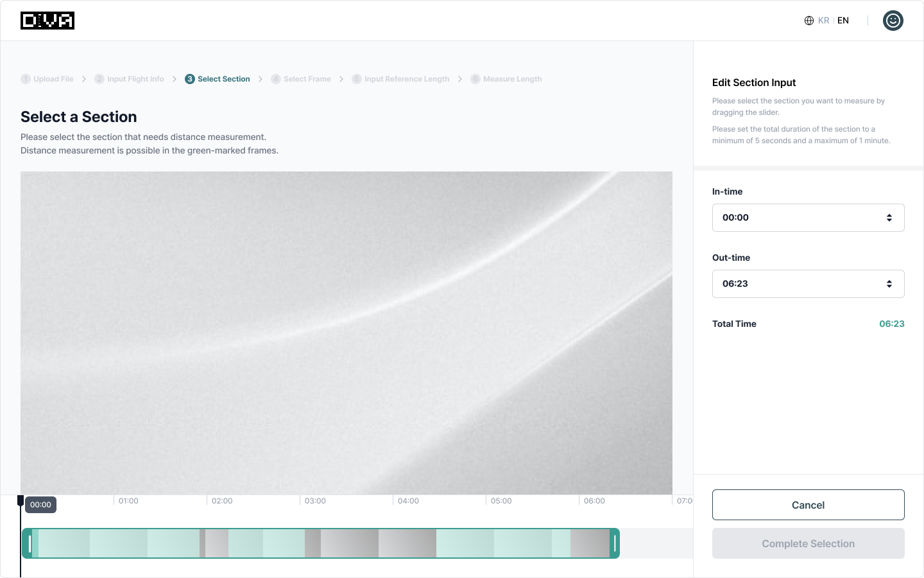Go to Select Frame step
Image resolution: width=924 pixels, height=578 pixels.
tap(301, 79)
